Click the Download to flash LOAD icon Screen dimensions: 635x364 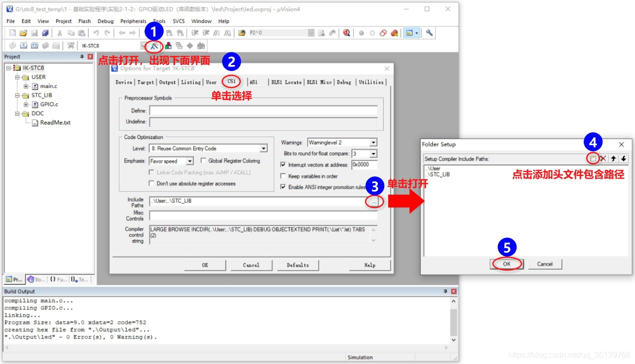pyautogui.click(x=71, y=45)
